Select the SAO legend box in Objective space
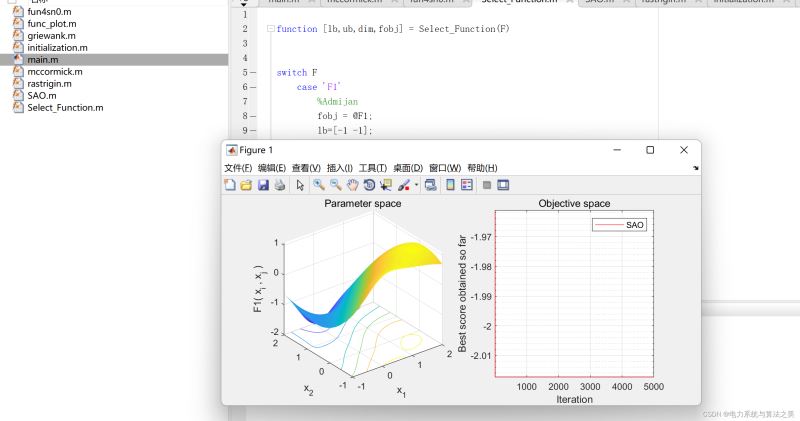The image size is (800, 421). click(620, 225)
